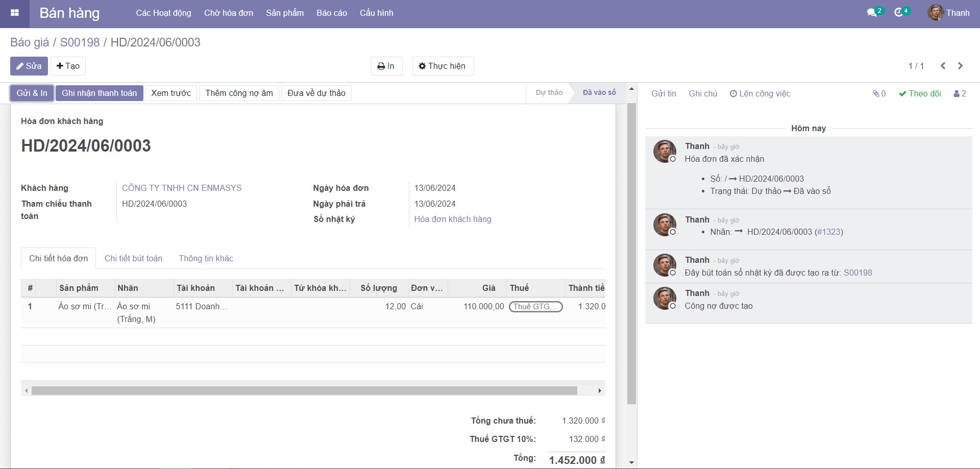Click the Ghi nhận thanh toán button
Screen dimensions: 980x469
coord(99,93)
